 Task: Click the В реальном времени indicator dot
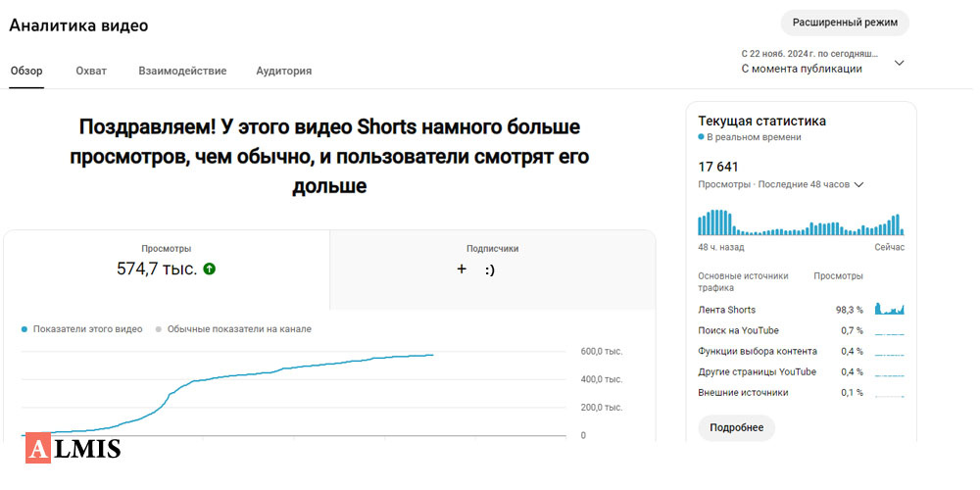click(702, 137)
